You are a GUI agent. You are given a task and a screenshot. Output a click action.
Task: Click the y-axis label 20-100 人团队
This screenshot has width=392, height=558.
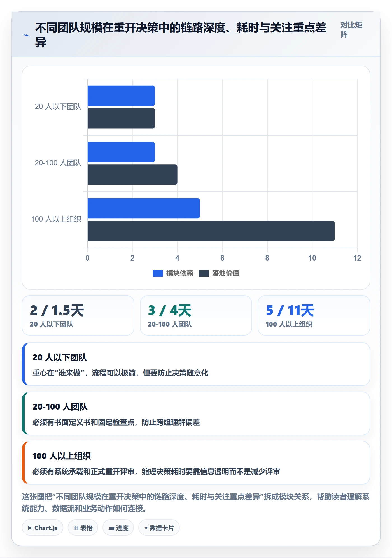pyautogui.click(x=58, y=163)
